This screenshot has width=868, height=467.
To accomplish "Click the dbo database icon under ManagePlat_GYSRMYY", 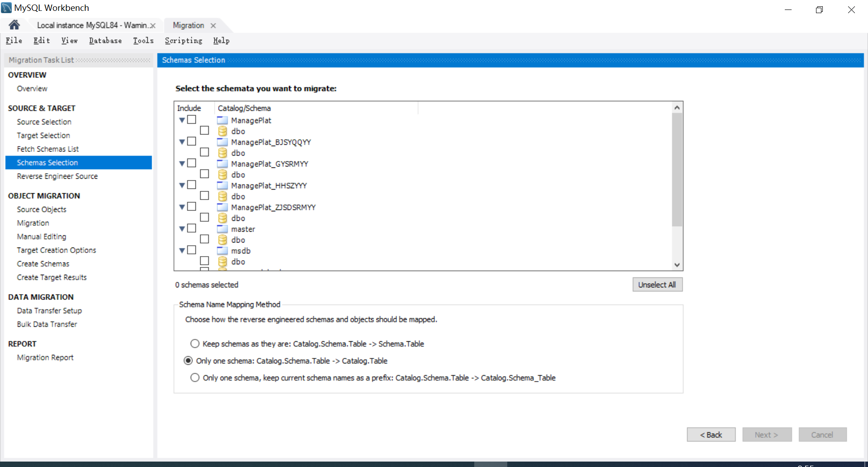I will 222,175.
